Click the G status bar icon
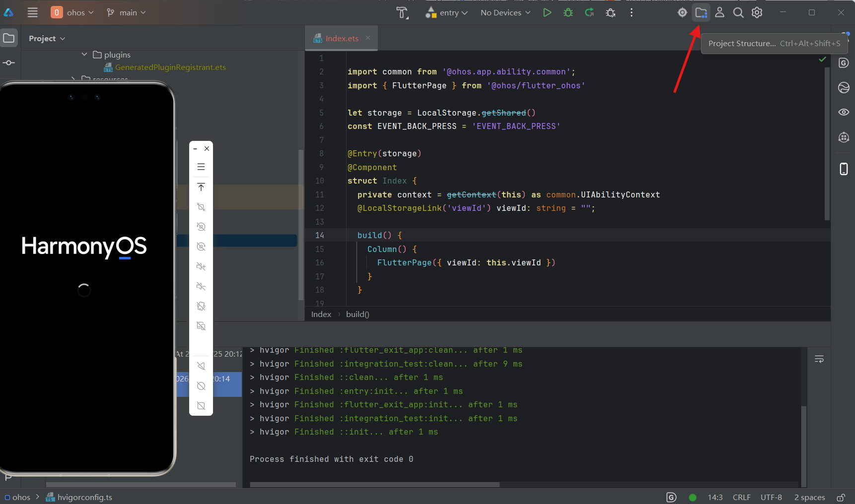 coord(671,497)
